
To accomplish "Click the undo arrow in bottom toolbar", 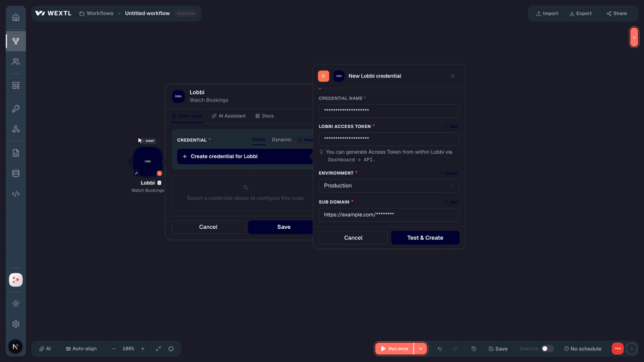I will point(440,348).
